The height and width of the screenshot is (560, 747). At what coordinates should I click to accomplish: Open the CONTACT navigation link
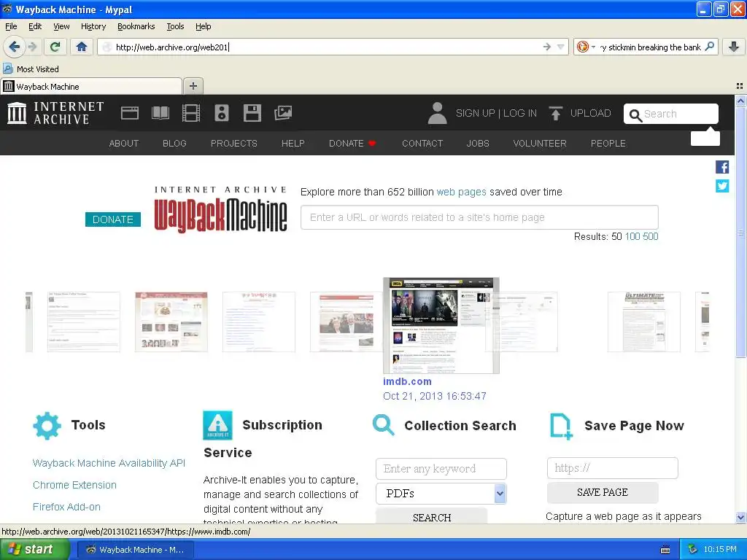pos(422,144)
